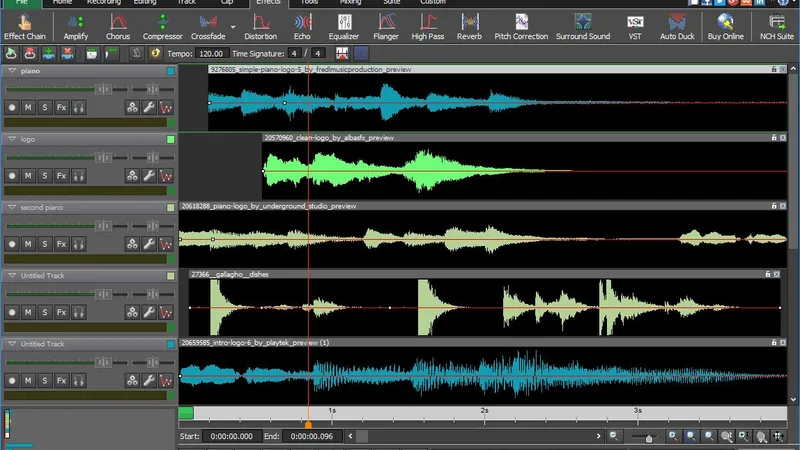Solo the logo track
The width and height of the screenshot is (800, 450).
point(45,175)
